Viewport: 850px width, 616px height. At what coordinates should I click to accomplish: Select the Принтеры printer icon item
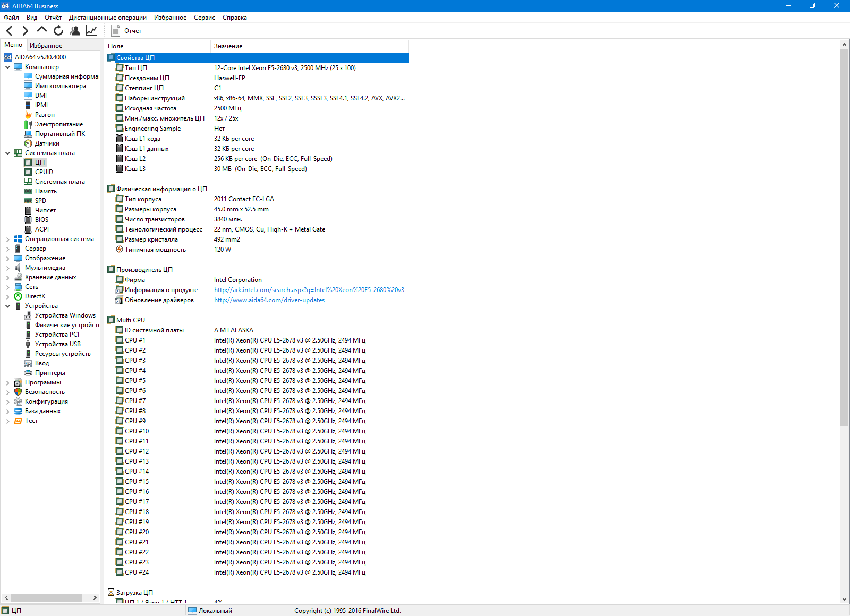(28, 373)
